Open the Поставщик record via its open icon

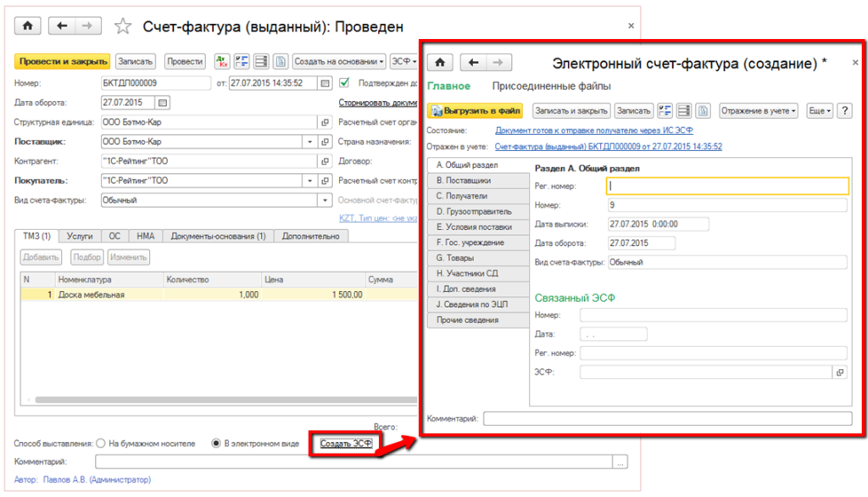pos(325,142)
